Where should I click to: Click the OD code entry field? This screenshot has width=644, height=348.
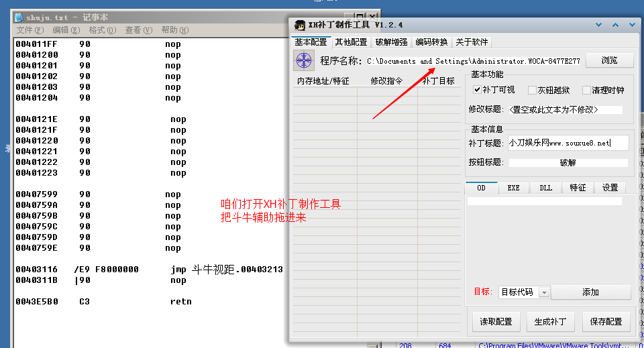pyautogui.click(x=544, y=200)
